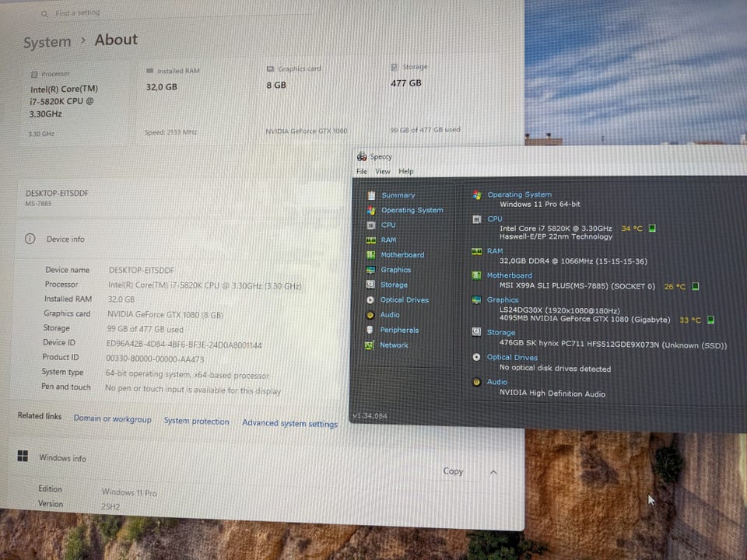Click the CPU heading in Speccy summary
The height and width of the screenshot is (560, 747).
tap(495, 219)
